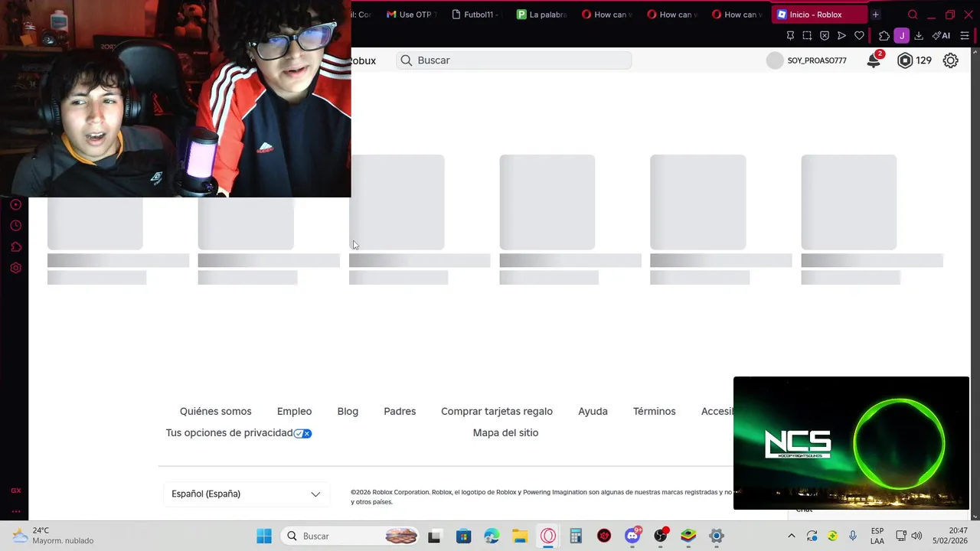This screenshot has height=551, width=980.
Task: Open Opera ad blocker shield icon
Action: coord(825,36)
